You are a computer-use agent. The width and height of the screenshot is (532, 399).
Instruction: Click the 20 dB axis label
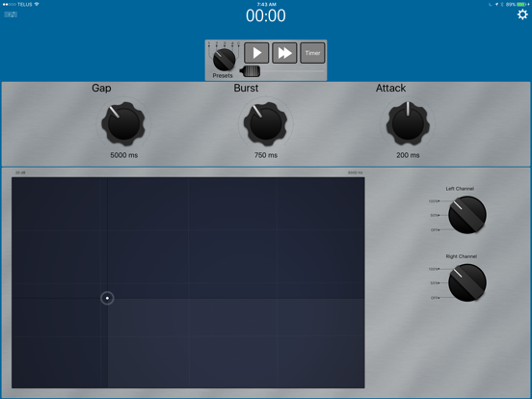[x=20, y=173]
